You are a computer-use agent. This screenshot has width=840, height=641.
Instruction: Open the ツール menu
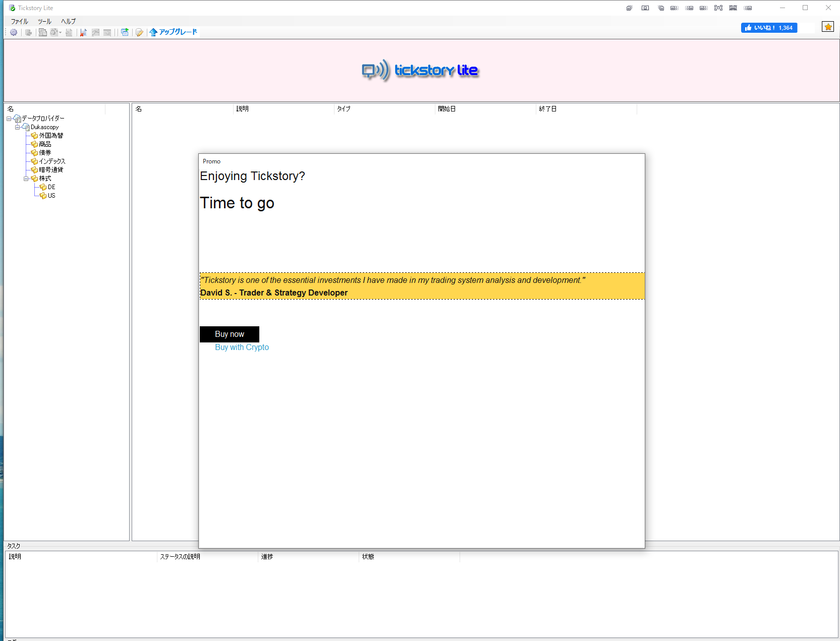click(x=44, y=21)
